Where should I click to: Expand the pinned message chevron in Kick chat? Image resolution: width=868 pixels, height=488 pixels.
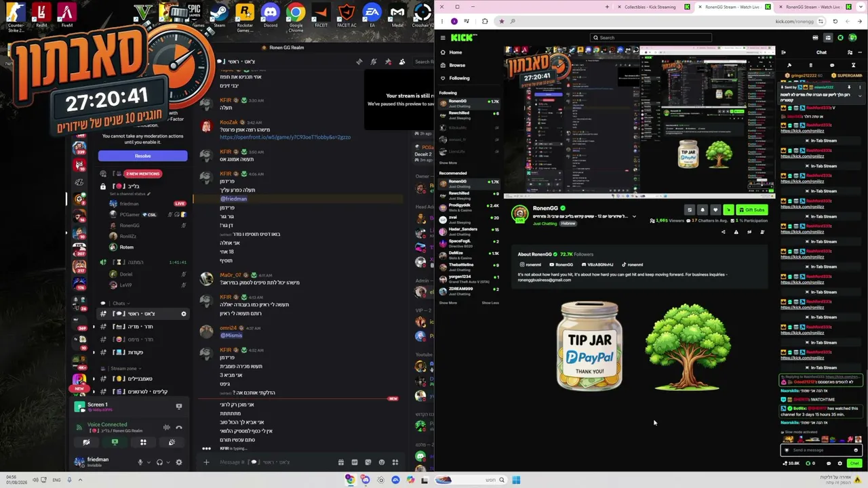point(860,96)
